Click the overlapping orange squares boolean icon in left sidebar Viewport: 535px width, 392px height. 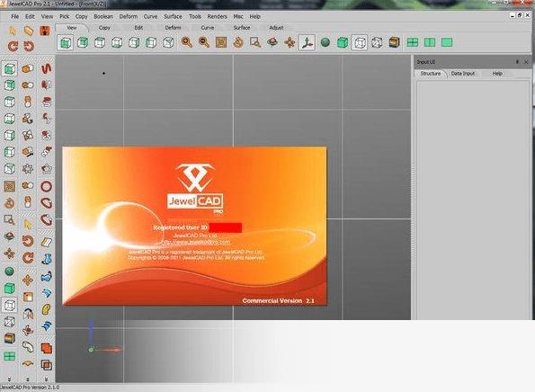(x=47, y=365)
